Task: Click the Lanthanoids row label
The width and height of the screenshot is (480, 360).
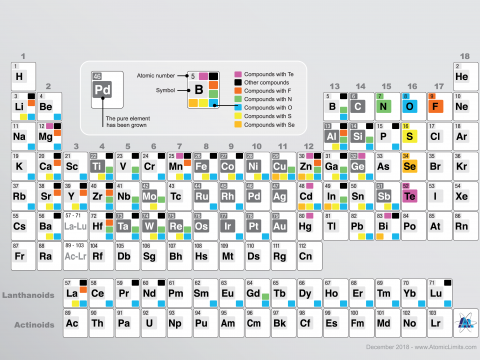Action: pyautogui.click(x=28, y=295)
